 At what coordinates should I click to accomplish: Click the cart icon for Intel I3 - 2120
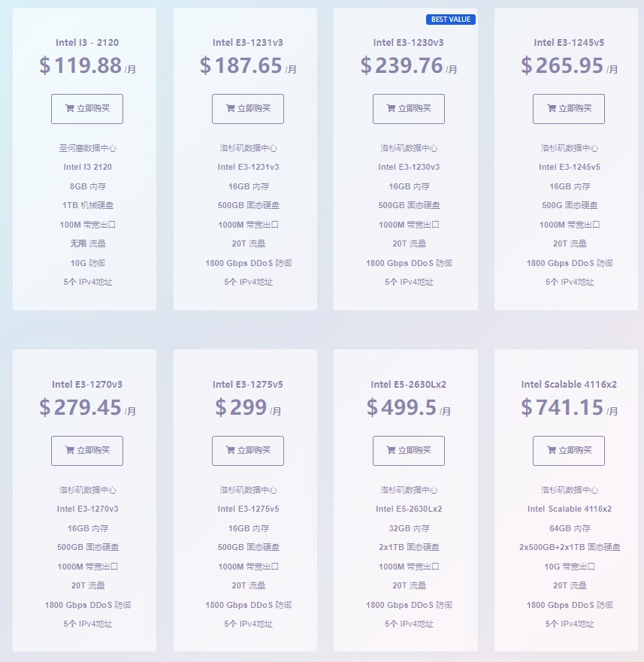click(70, 108)
